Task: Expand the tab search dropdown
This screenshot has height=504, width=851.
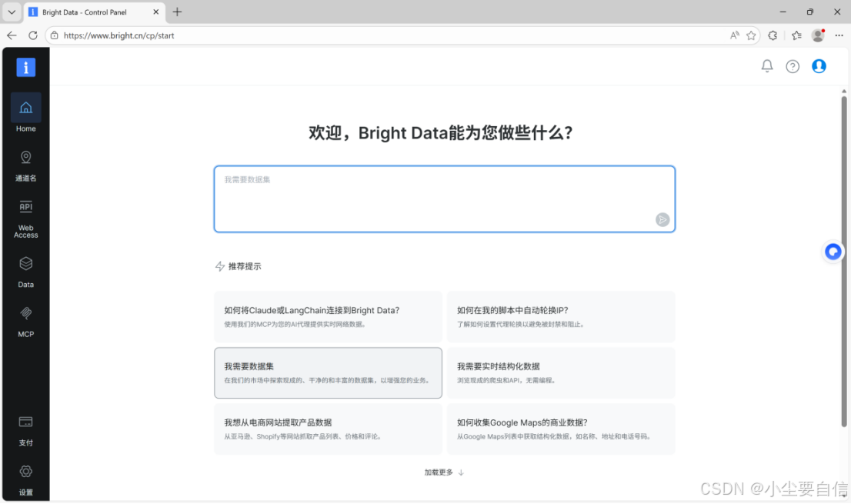Action: (x=12, y=12)
